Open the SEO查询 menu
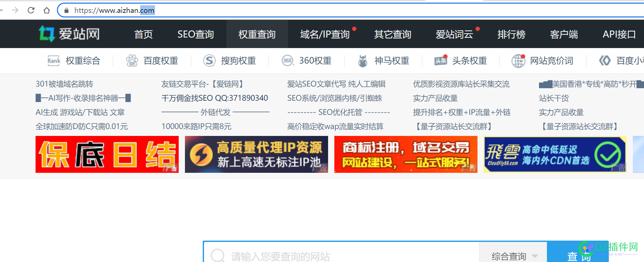 click(196, 34)
